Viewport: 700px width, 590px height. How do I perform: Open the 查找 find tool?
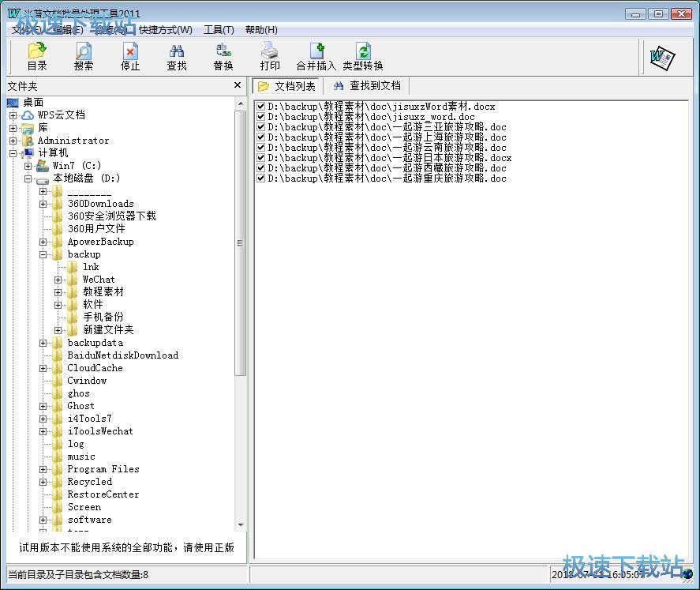(x=176, y=55)
